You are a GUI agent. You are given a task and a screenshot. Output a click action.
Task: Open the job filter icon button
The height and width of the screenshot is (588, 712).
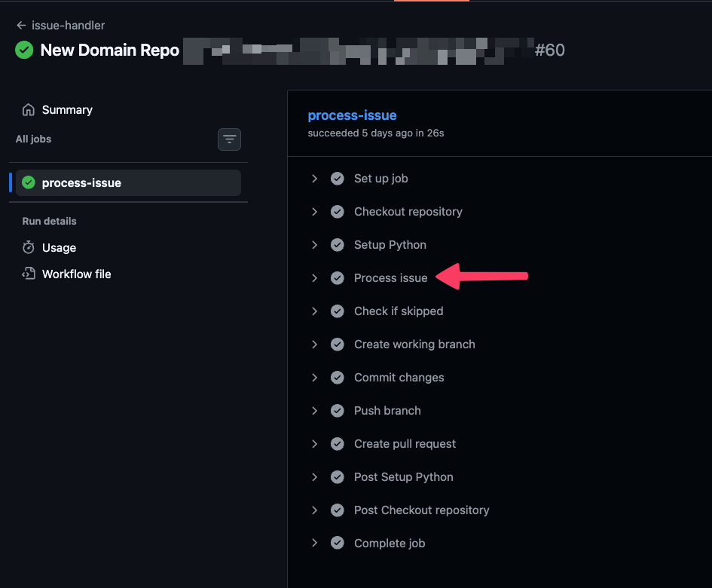tap(229, 139)
